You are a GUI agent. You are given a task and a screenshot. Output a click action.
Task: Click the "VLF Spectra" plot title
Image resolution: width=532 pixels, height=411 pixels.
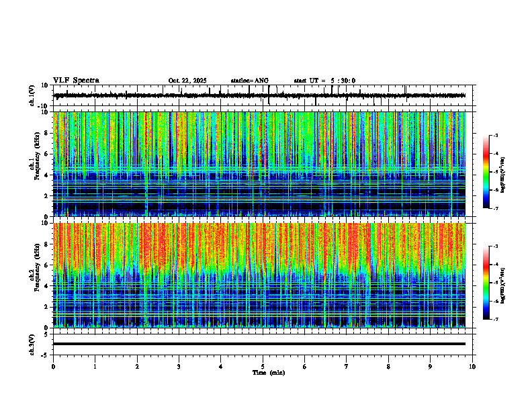point(76,81)
